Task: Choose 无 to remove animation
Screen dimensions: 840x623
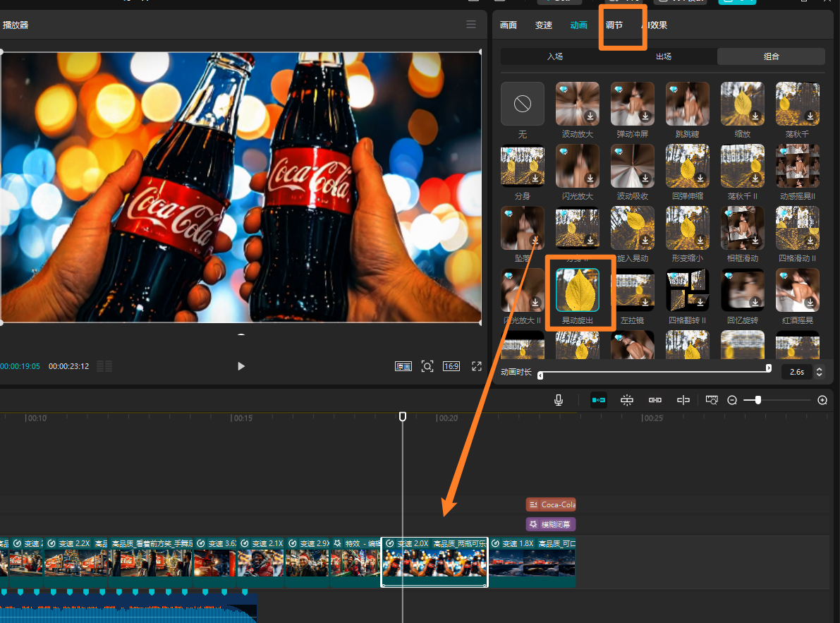Action: point(523,104)
